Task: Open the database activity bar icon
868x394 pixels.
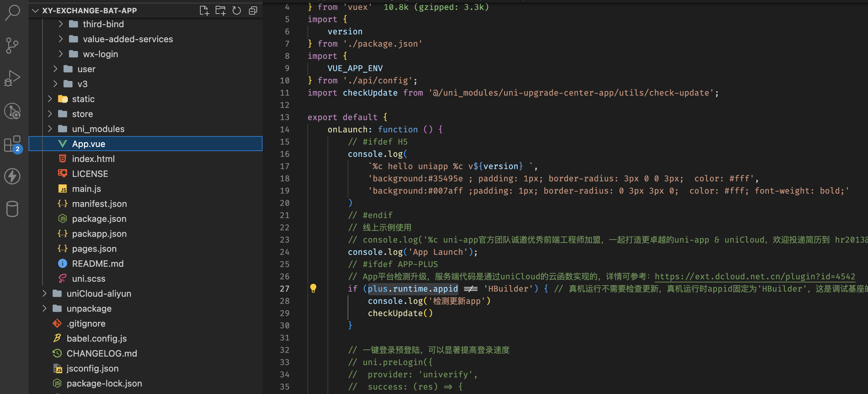Action: point(13,209)
